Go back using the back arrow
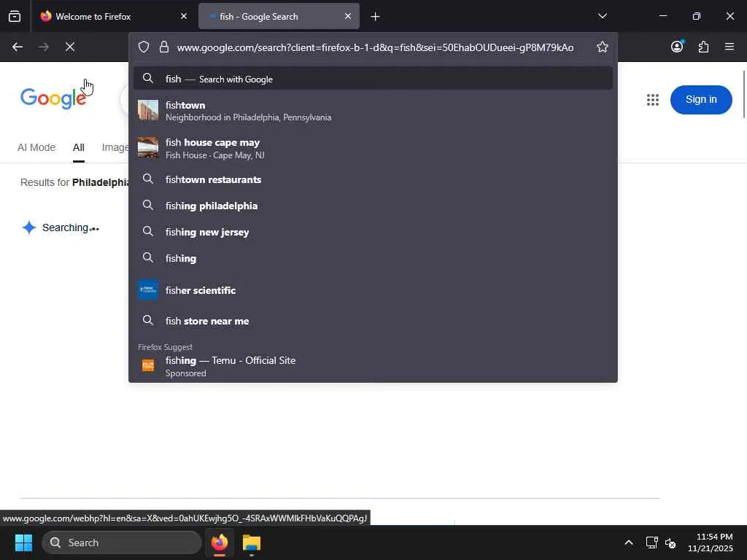Screen dimensions: 747x560 (x=18, y=47)
